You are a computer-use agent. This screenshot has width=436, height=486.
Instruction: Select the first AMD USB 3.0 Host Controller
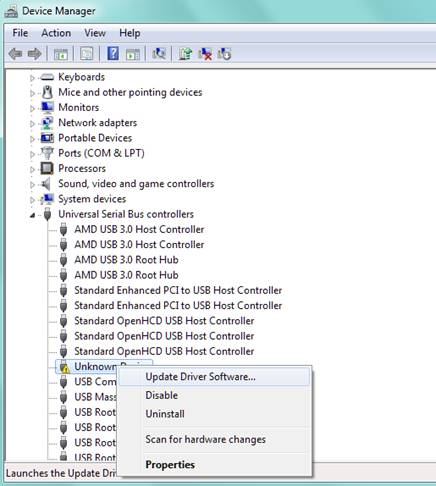139,229
